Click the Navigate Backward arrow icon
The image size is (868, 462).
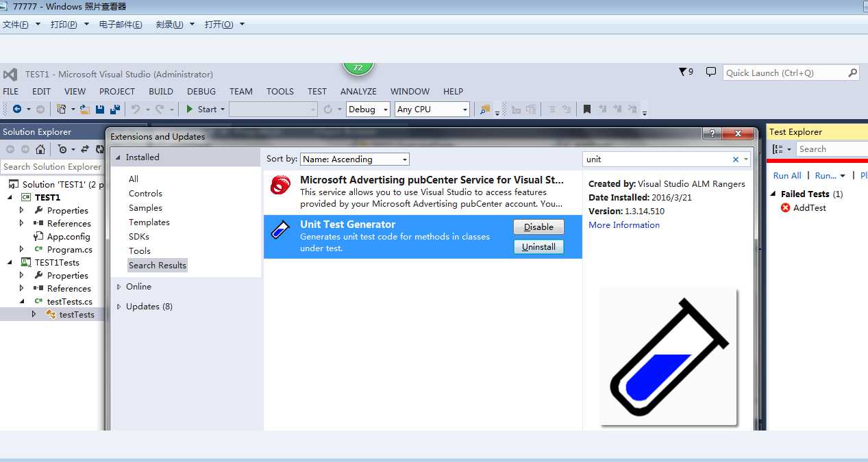(17, 109)
